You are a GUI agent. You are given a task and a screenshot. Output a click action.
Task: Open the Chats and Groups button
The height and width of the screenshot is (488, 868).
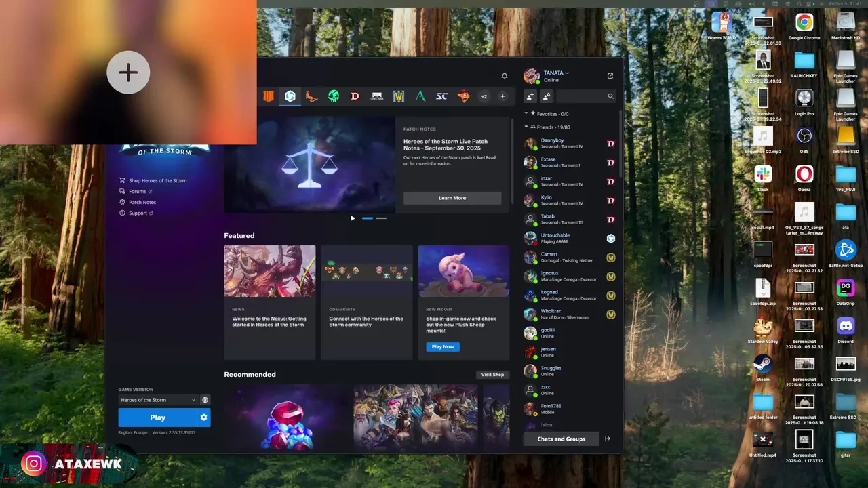click(x=561, y=439)
